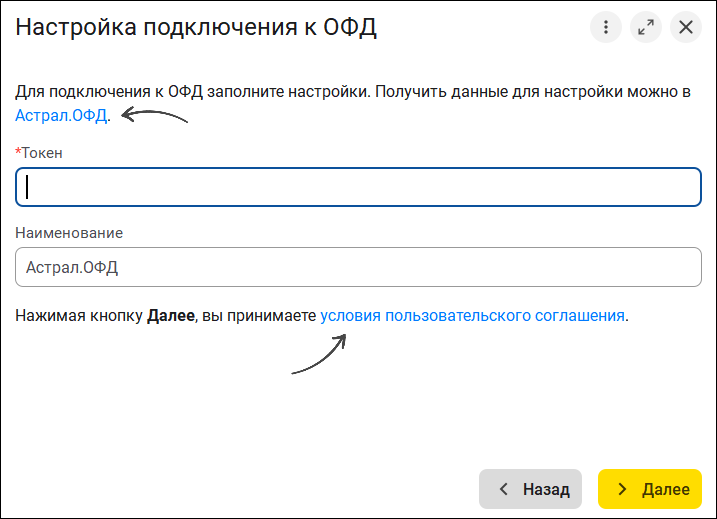The image size is (717, 519).
Task: Expand the dialog to full screen
Action: click(x=646, y=27)
